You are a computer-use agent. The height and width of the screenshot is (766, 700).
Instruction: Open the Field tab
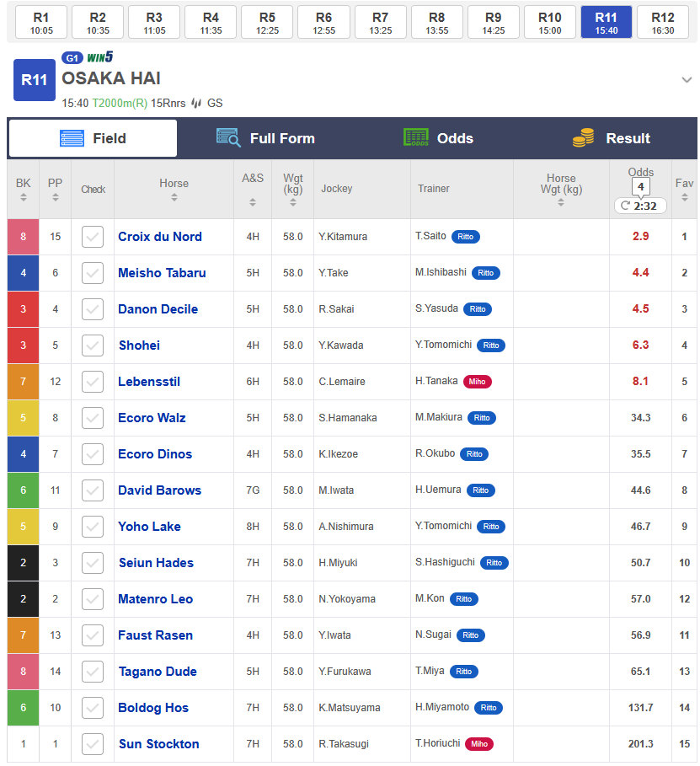(93, 138)
